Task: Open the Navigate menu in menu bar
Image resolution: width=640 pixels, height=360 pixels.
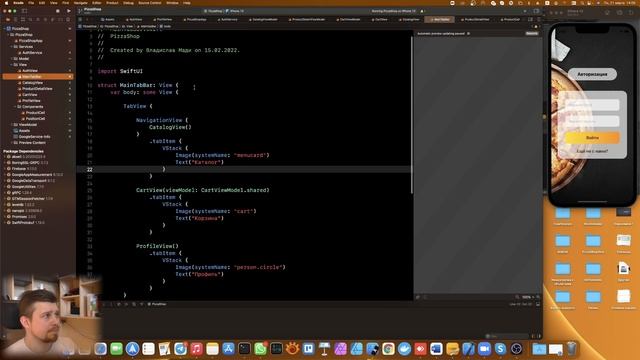Action: coord(80,3)
